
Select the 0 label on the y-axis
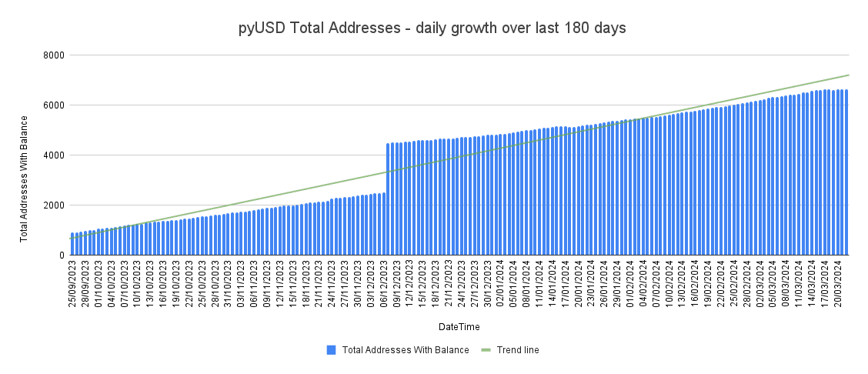(x=61, y=255)
